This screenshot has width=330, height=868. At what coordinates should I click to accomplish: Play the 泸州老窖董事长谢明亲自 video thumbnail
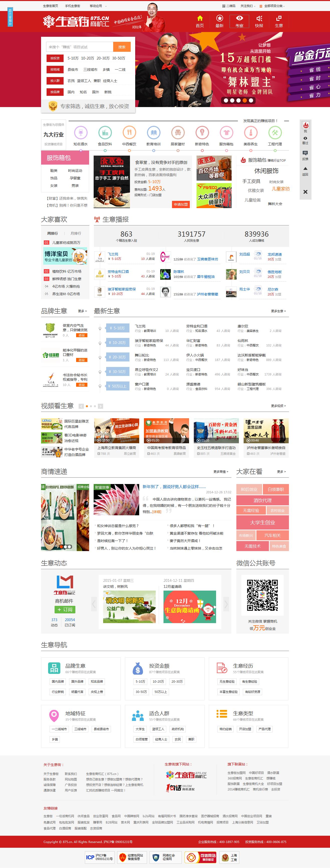(266, 431)
